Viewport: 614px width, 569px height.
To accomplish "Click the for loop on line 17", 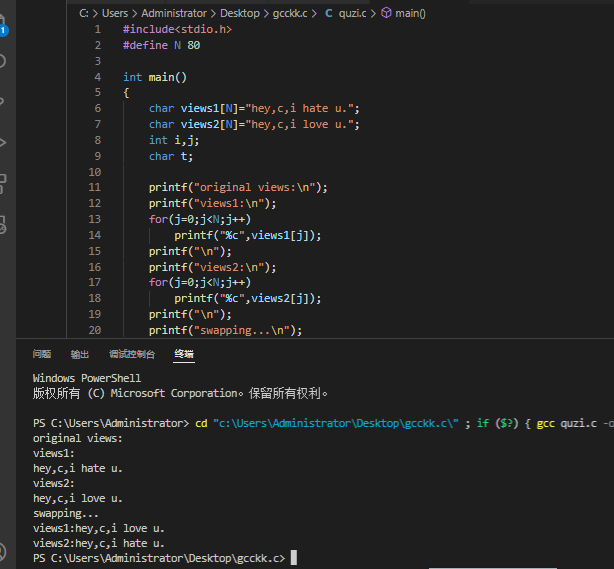I will point(200,282).
